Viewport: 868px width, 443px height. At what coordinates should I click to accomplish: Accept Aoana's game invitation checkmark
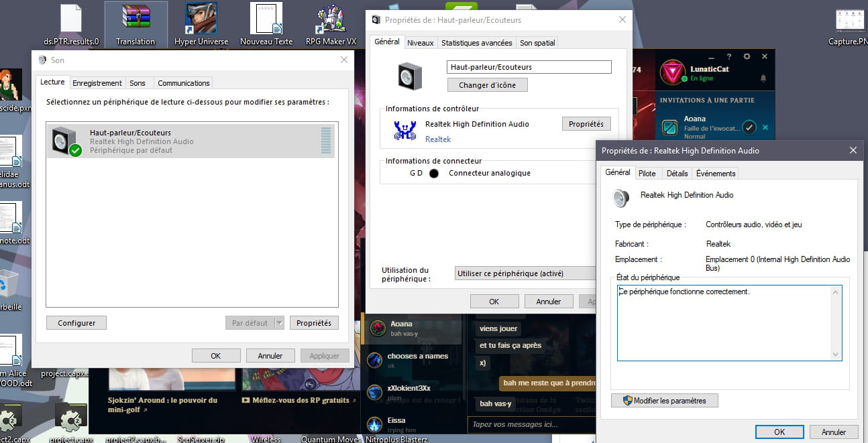[x=749, y=127]
